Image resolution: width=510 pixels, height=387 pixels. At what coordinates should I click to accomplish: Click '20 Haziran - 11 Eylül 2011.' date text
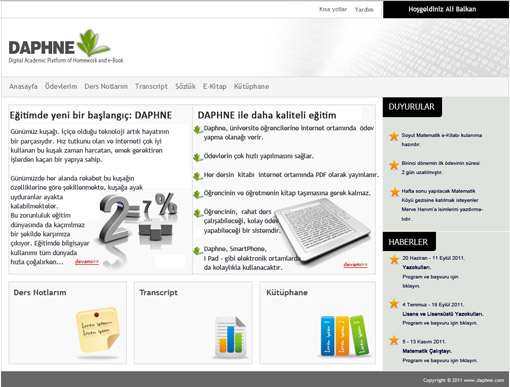[433, 258]
